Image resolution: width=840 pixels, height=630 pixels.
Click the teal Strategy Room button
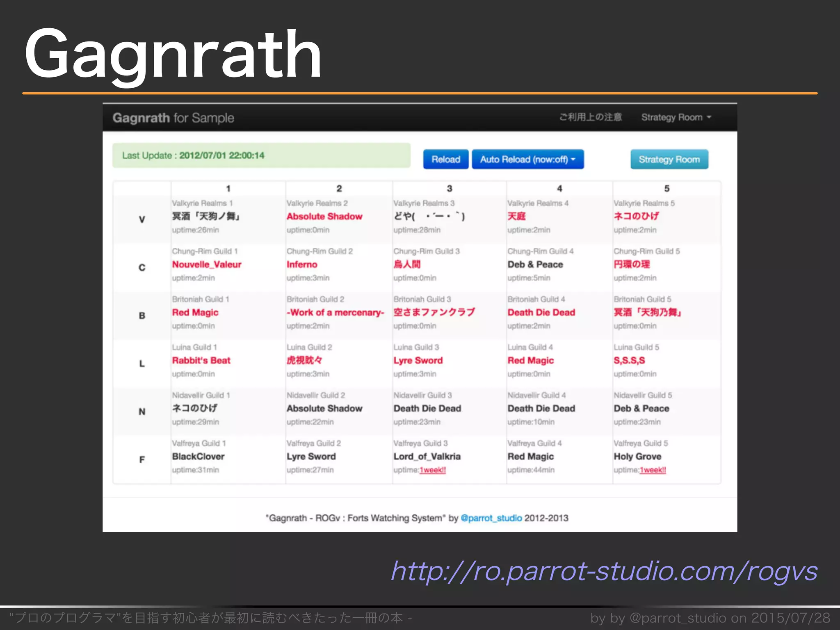(669, 159)
